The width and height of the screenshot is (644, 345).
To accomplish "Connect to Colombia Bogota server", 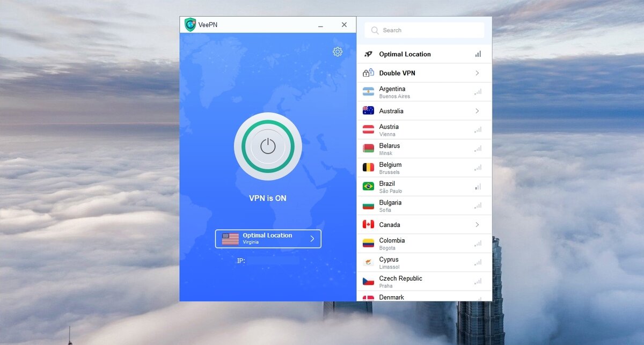I will [x=425, y=244].
